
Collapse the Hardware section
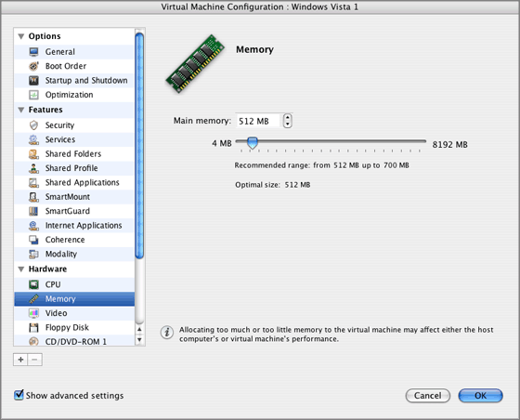20,269
